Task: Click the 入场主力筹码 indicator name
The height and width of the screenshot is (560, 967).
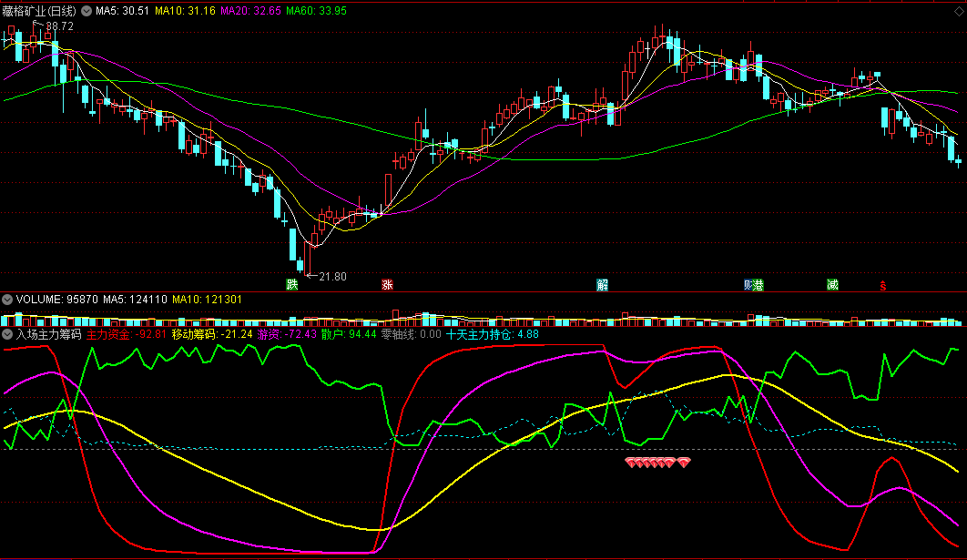Action: point(49,334)
